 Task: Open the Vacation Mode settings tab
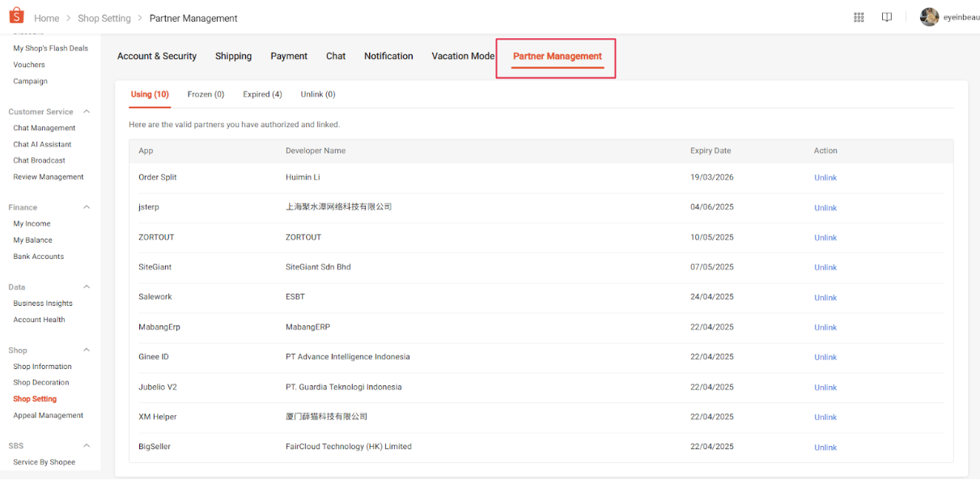coord(462,56)
